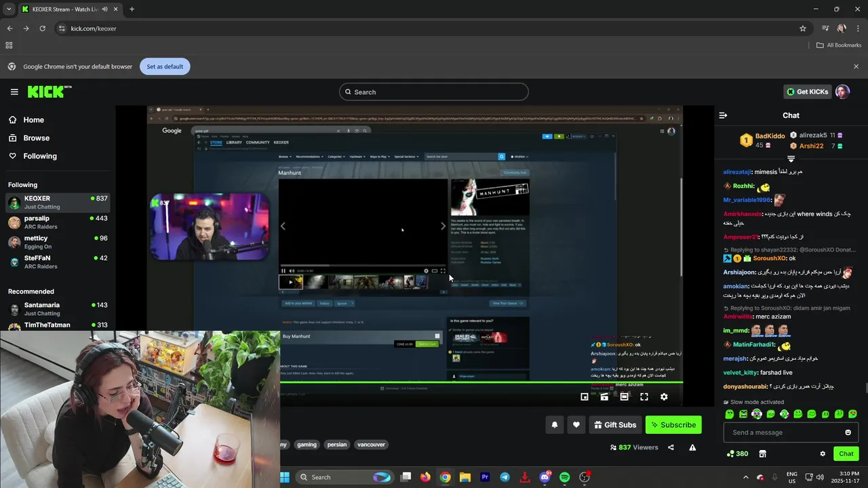The image size is (868, 488).
Task: Open chat settings gear icon
Action: click(x=823, y=453)
